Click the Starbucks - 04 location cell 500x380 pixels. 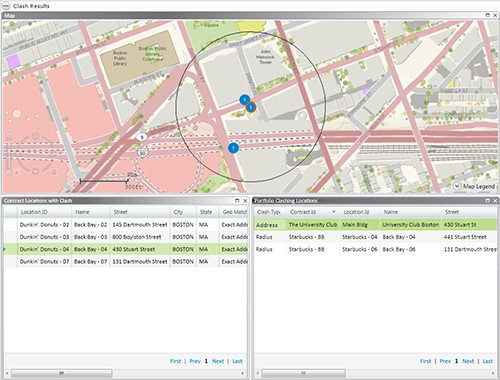pyautogui.click(x=359, y=237)
